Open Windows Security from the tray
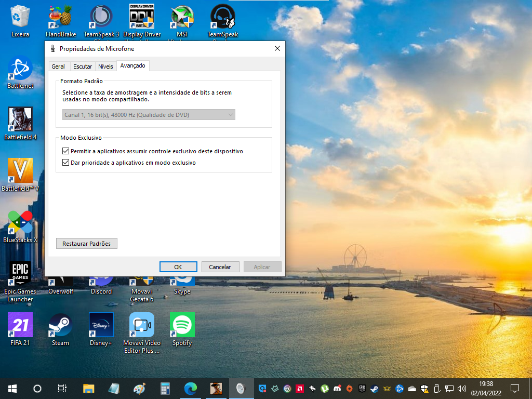Screen dimensions: 532x399 click(x=424, y=389)
